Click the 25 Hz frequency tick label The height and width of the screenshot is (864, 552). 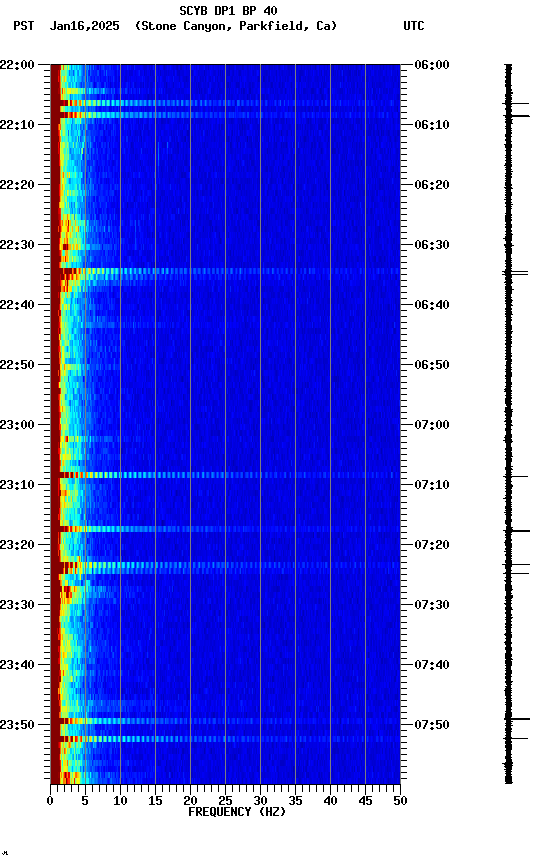pyautogui.click(x=225, y=801)
